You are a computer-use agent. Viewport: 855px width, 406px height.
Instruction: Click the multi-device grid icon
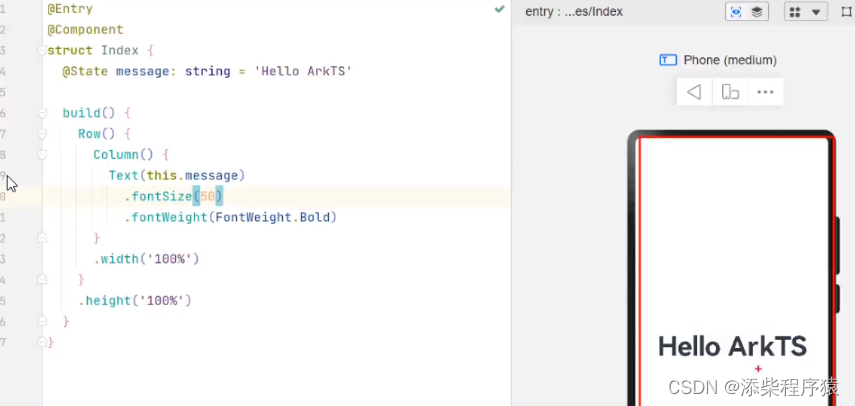pos(796,12)
